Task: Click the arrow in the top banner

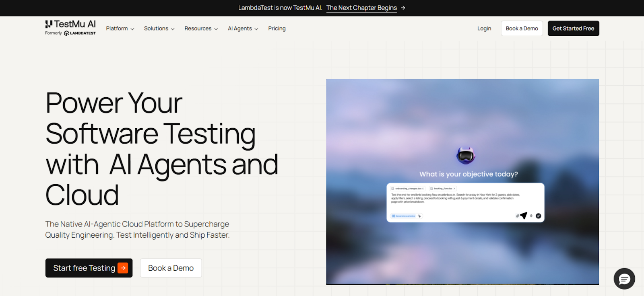Action: click(x=403, y=8)
